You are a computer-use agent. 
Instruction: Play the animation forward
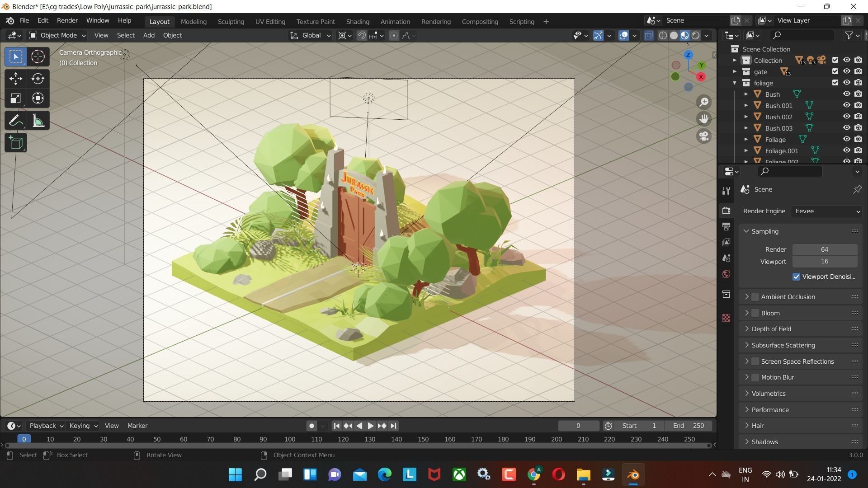click(370, 426)
